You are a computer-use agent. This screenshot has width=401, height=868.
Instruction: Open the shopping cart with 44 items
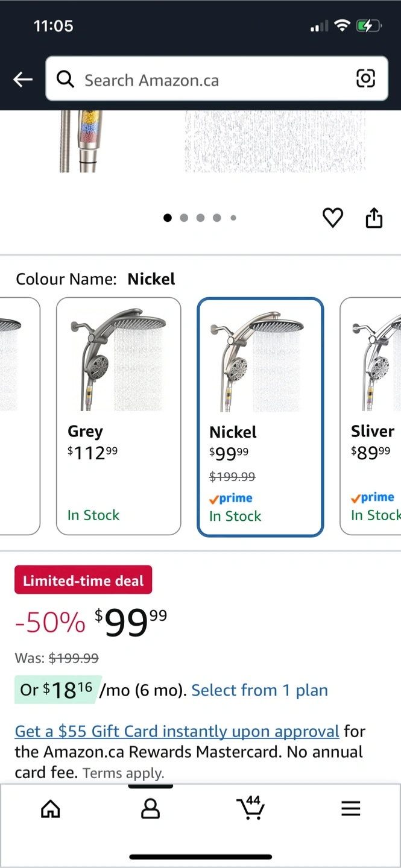(x=250, y=808)
